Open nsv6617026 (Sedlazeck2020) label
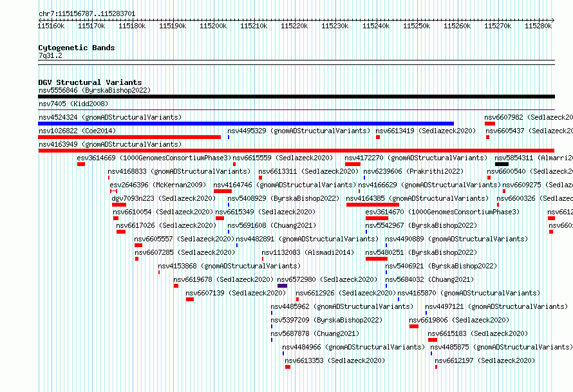 coord(166,225)
